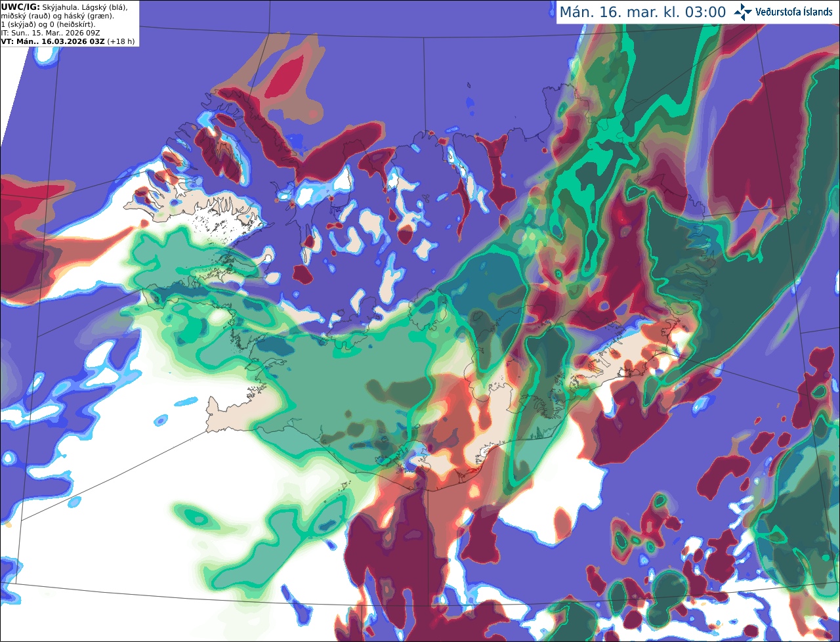This screenshot has width=840, height=642.
Task: Click the 'UWC/IG:' bold legend heading
Action: tap(20, 7)
